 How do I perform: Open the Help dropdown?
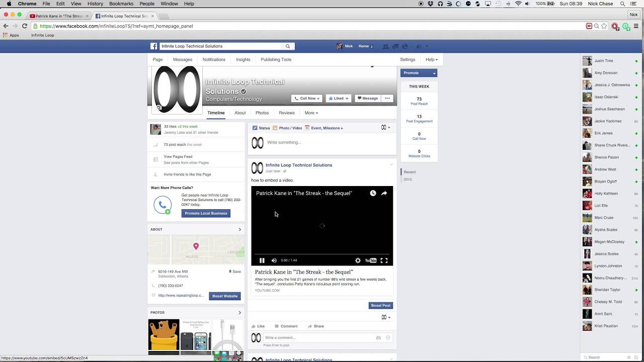[432, 59]
